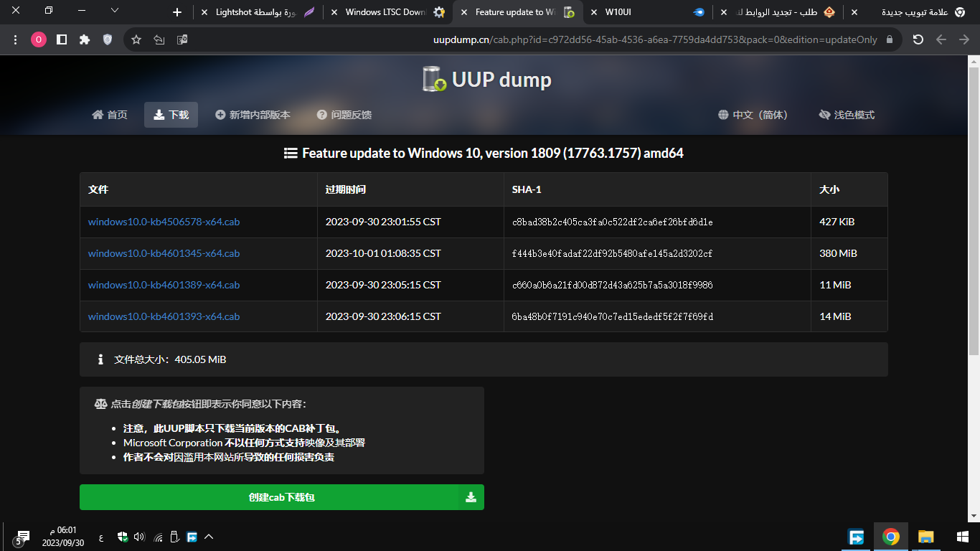Switch to Windows LTSC Download tab
Image resolution: width=980 pixels, height=551 pixels.
tap(387, 12)
